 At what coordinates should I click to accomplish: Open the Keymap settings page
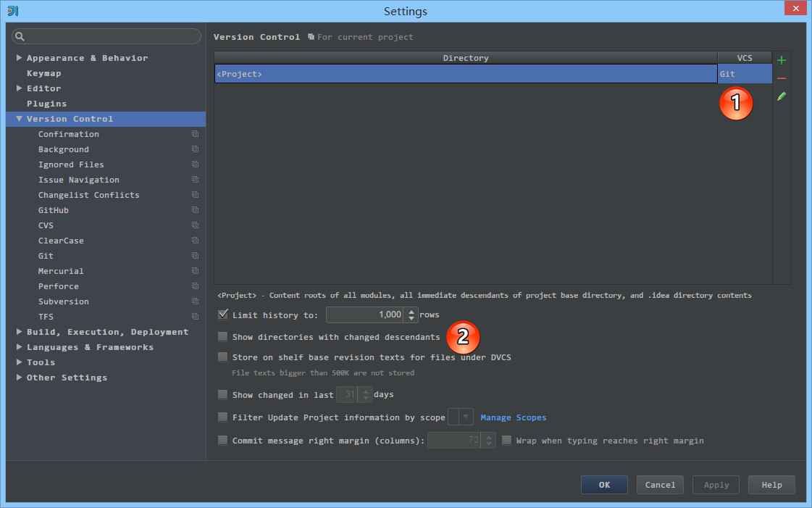coord(43,73)
